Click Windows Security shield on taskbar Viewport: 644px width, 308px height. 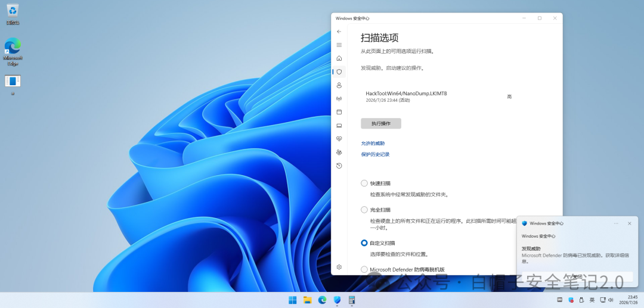pyautogui.click(x=337, y=300)
